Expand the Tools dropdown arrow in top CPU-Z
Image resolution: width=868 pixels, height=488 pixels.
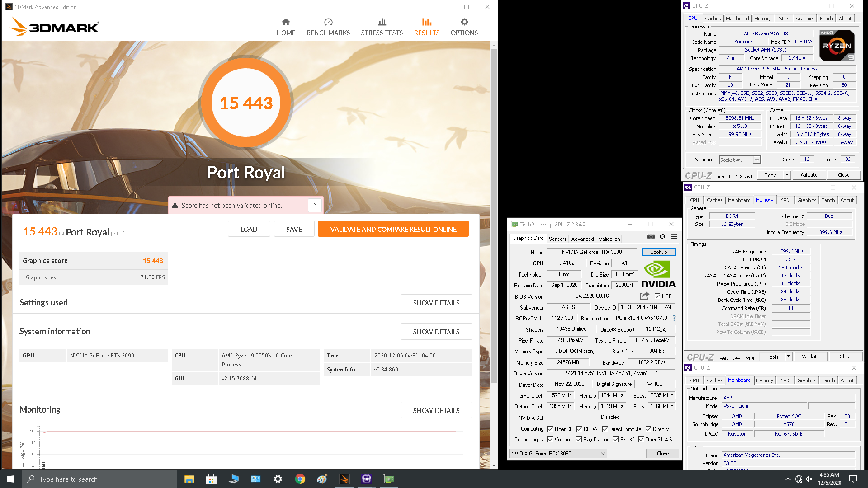787,175
